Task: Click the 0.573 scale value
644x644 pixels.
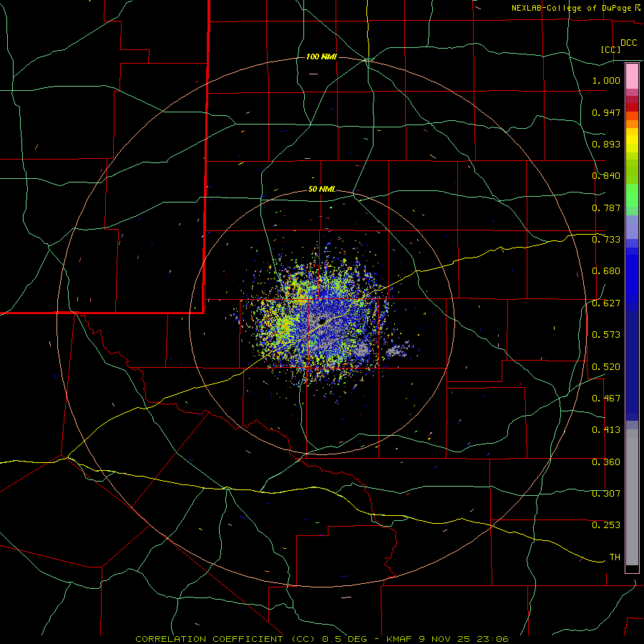Action: 606,335
